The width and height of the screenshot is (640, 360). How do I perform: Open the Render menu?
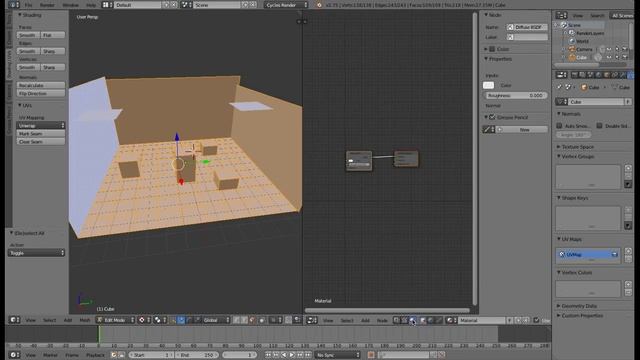click(x=47, y=5)
